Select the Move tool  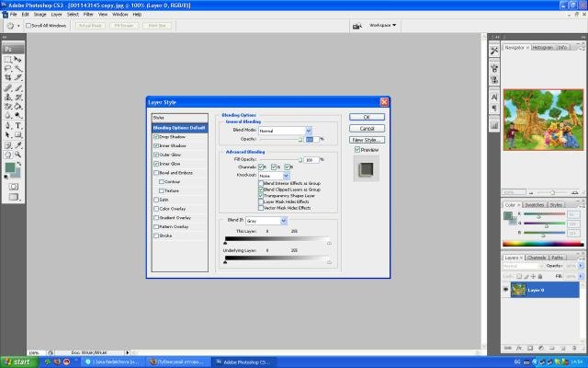tap(18, 58)
